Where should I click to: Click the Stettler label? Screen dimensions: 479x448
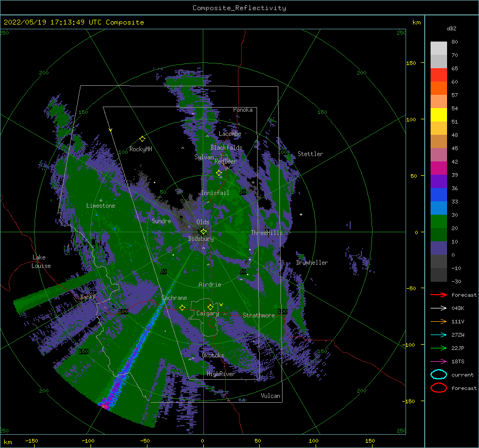310,154
